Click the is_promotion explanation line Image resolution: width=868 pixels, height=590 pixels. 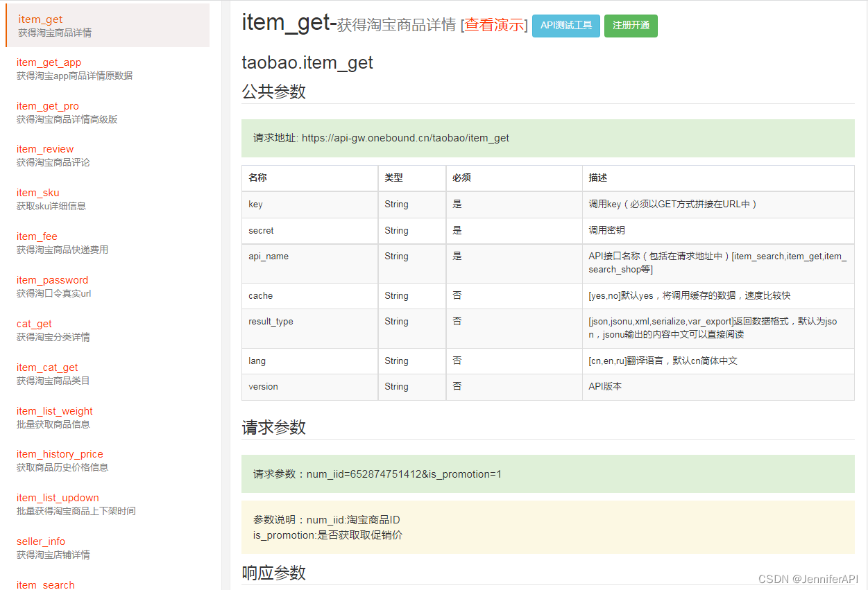(327, 535)
